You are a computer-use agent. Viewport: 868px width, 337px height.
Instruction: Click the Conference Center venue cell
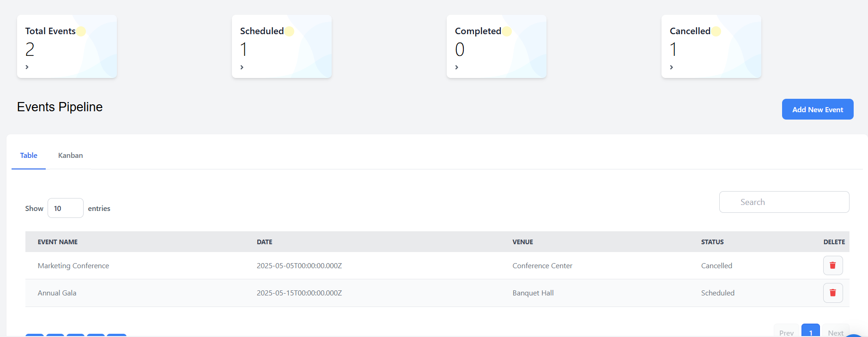pyautogui.click(x=542, y=266)
